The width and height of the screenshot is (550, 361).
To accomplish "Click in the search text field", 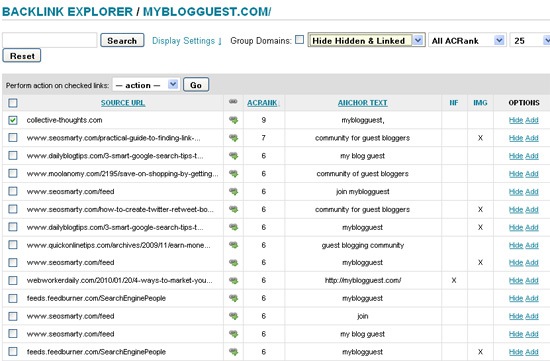I will (x=49, y=40).
